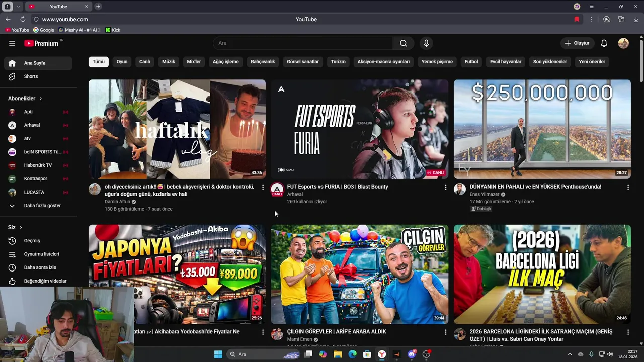Select the Tümü filter chip
Screen dimensions: 644x362
(x=99, y=62)
